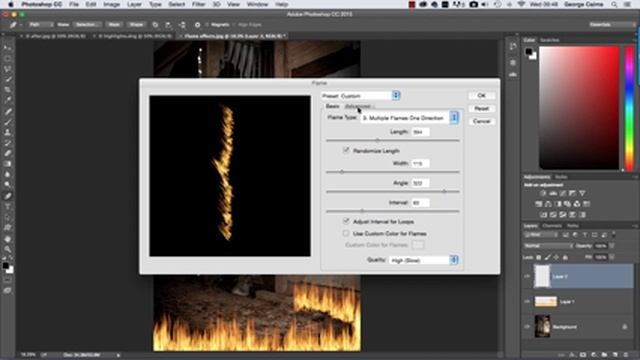Open the Flame Type dropdown

point(409,118)
